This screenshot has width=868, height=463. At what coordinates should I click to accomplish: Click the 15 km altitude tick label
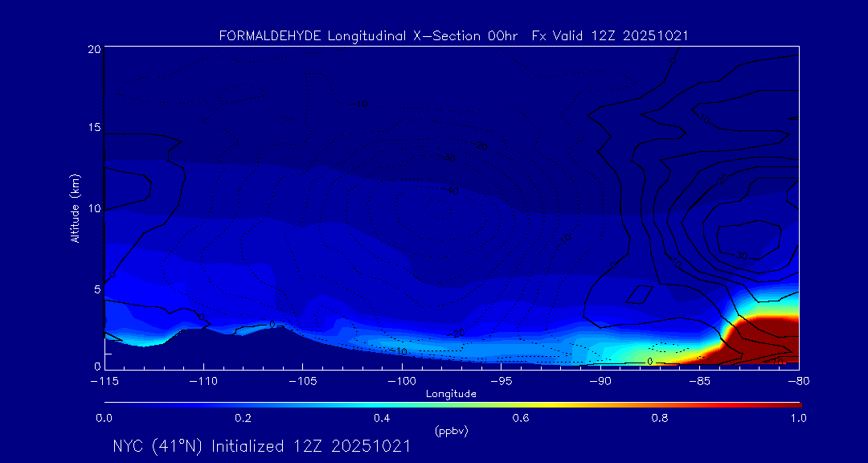pos(93,129)
